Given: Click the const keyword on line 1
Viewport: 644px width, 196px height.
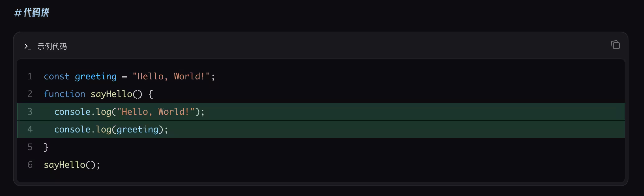Looking at the screenshot, I should (x=57, y=76).
